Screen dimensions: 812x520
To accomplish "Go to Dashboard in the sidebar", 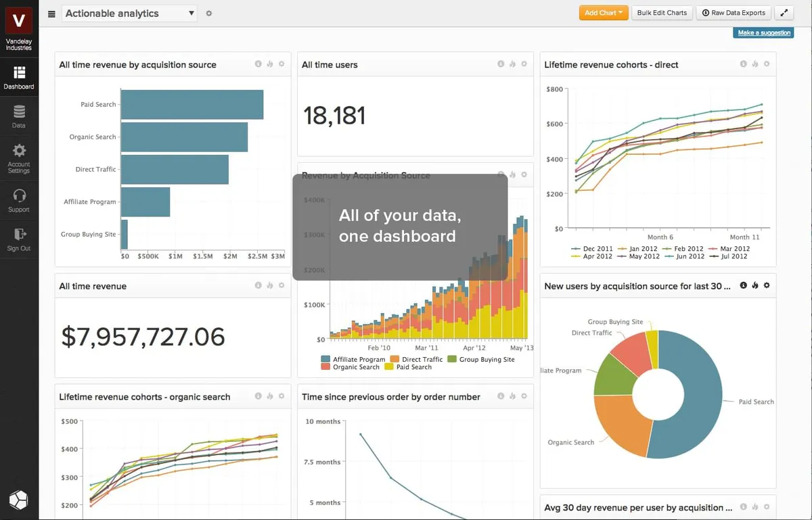I will [x=19, y=77].
